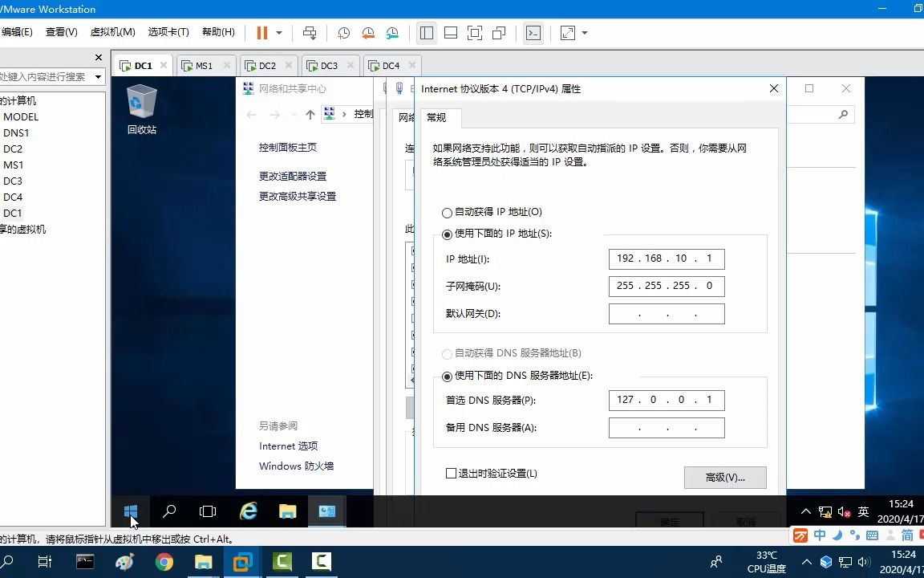Open the 帮助(H) menu
The width and height of the screenshot is (924, 578).
coord(218,32)
